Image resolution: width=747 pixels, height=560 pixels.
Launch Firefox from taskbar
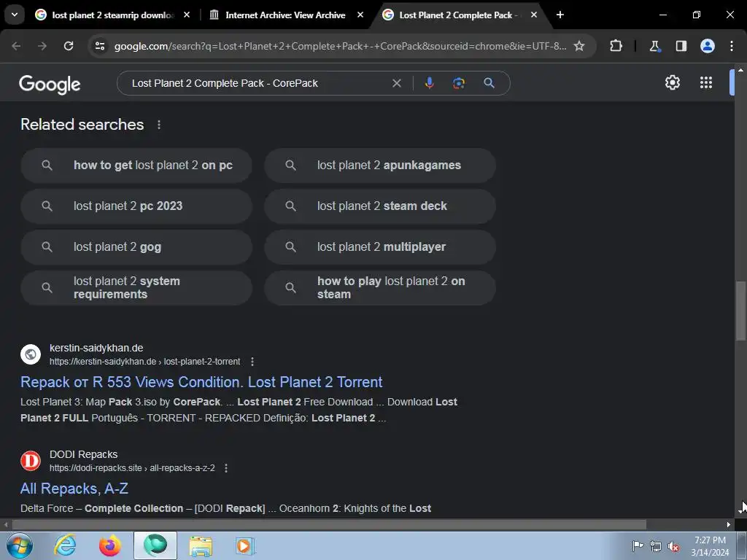(x=110, y=545)
